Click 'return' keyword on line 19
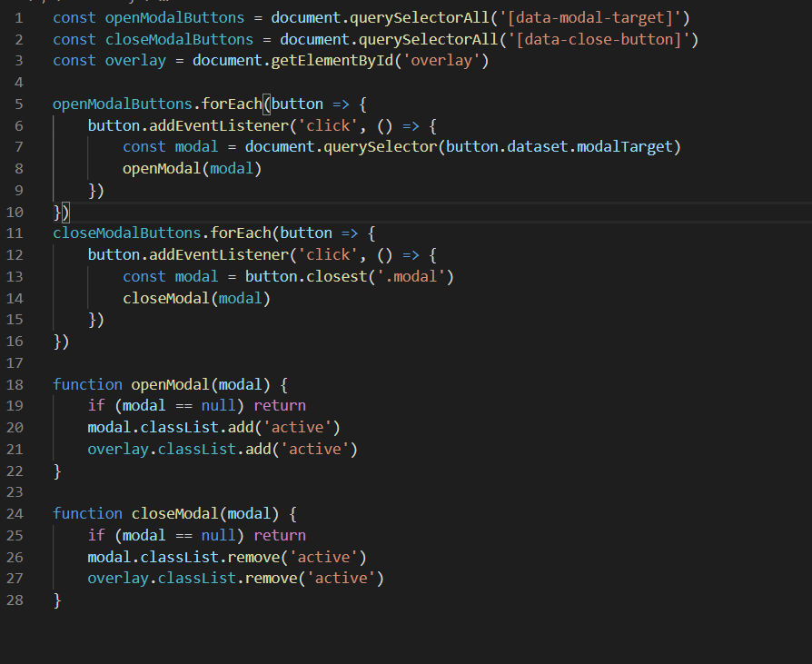This screenshot has width=812, height=664. point(280,406)
